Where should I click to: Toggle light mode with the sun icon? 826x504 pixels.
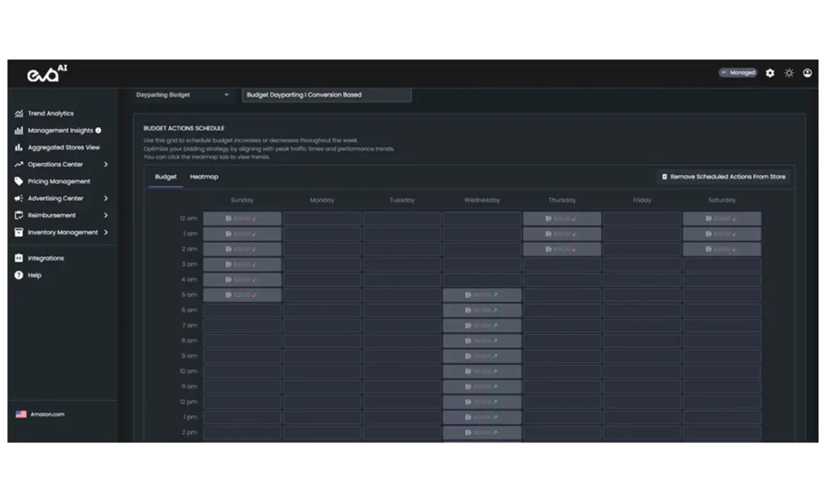(x=789, y=73)
